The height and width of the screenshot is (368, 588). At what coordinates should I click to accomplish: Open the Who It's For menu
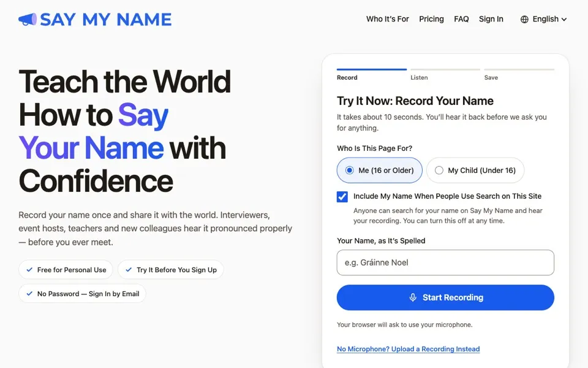[x=387, y=19]
